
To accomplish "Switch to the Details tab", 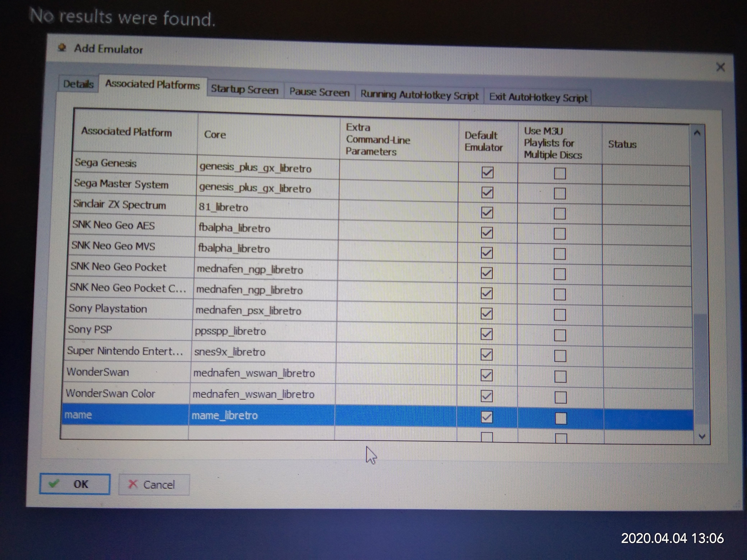I will click(x=78, y=84).
